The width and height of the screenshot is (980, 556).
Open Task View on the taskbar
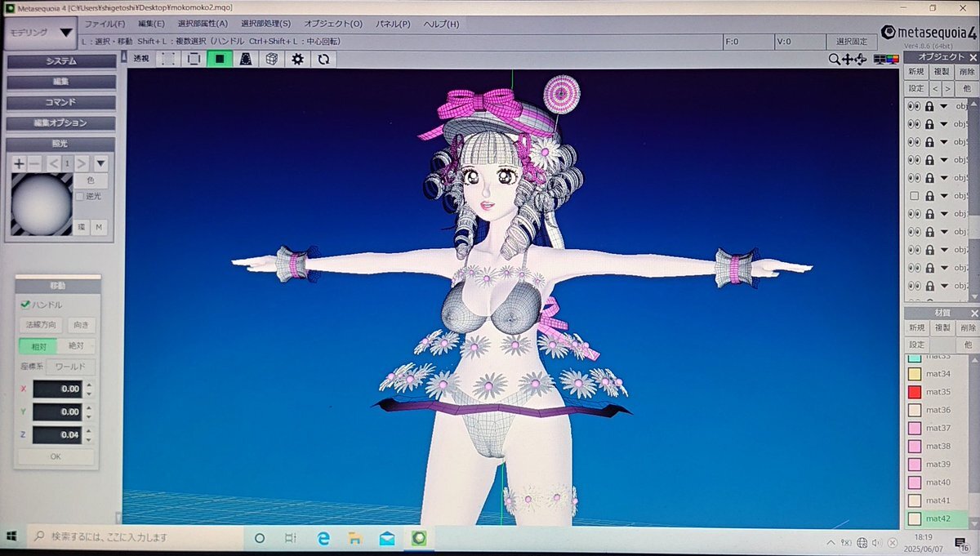[290, 538]
